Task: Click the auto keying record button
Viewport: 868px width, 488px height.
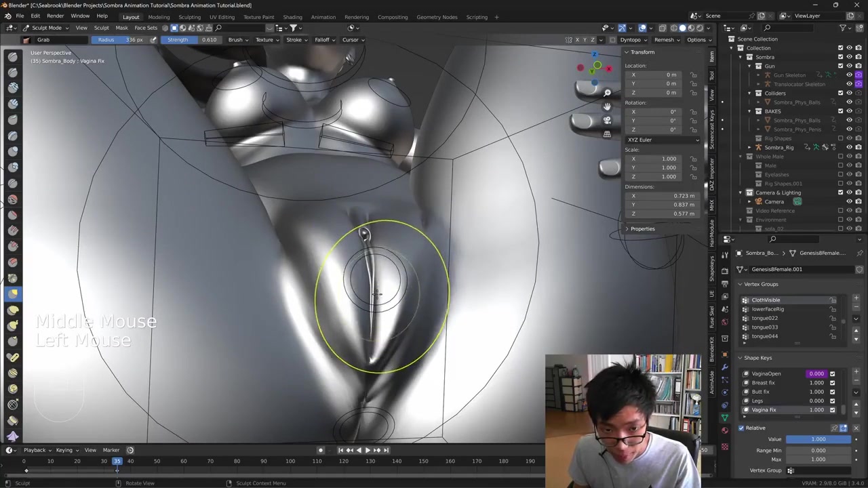Action: coord(321,450)
